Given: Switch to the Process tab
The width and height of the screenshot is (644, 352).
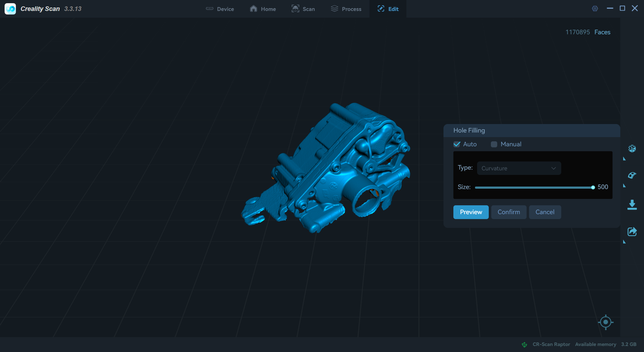Looking at the screenshot, I should click(346, 9).
